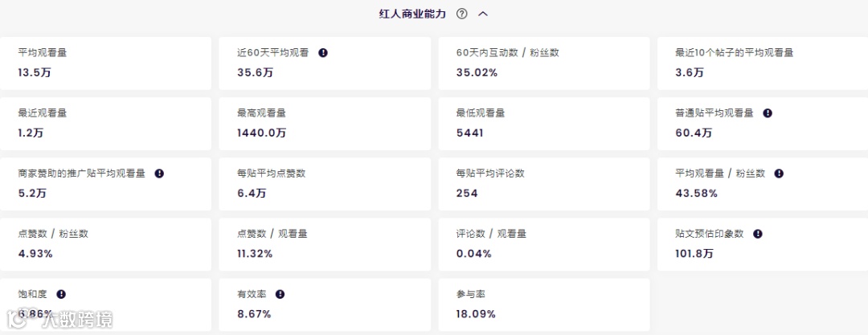Click the info icon next to 饱和度
This screenshot has height=335, width=868.
tap(61, 294)
